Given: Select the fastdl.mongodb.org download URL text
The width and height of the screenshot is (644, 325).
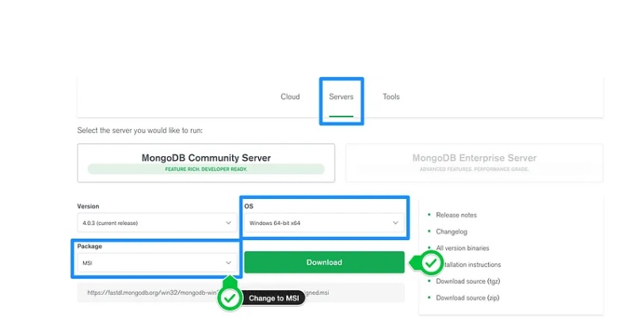Looking at the screenshot, I should [x=208, y=292].
